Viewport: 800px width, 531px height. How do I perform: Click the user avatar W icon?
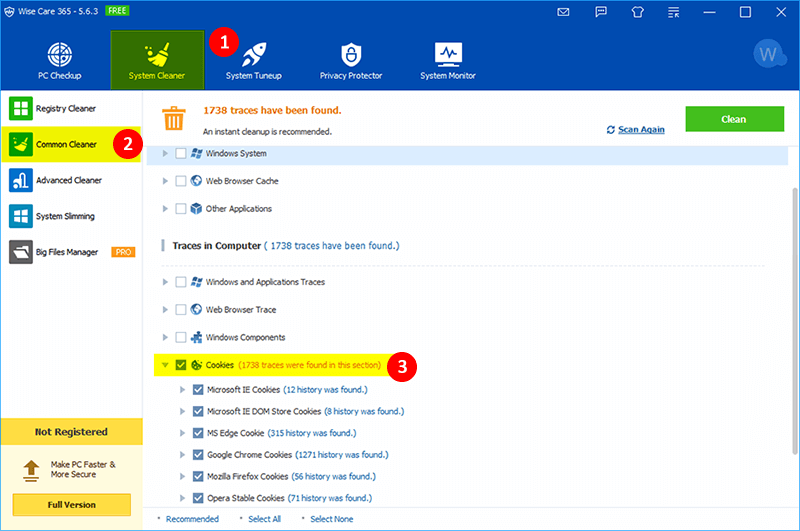(x=769, y=54)
